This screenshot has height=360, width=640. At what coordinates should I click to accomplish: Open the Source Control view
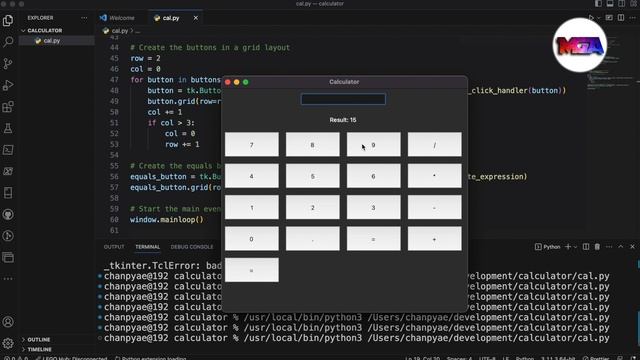pyautogui.click(x=8, y=63)
